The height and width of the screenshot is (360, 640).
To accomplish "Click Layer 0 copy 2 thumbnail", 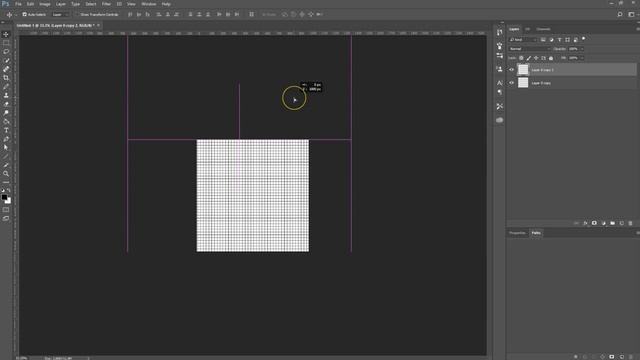I will (523, 70).
